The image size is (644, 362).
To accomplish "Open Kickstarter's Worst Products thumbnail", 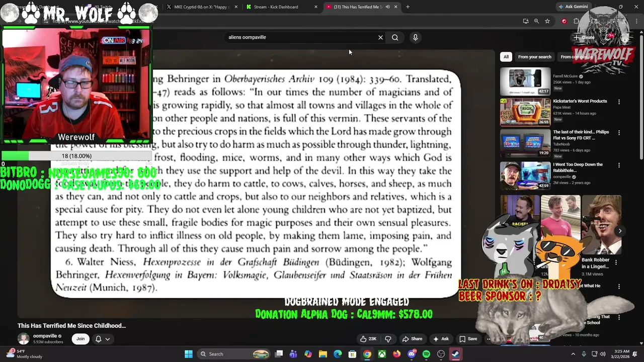I will coord(525,112).
